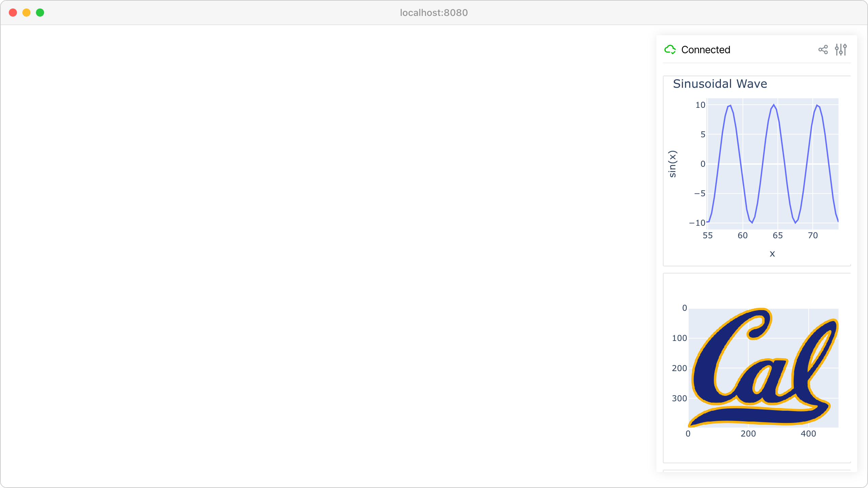Click the 100 tick on the image y-axis

(x=679, y=338)
